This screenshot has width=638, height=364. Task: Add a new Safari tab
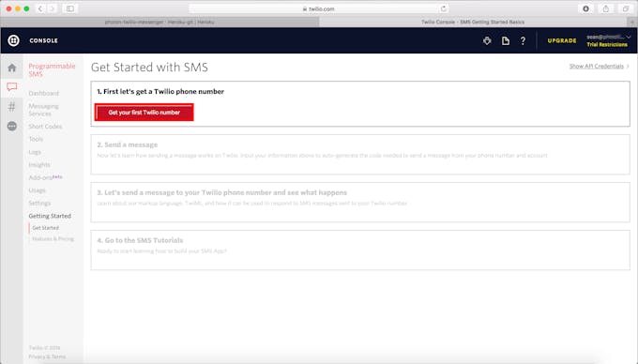(x=632, y=22)
